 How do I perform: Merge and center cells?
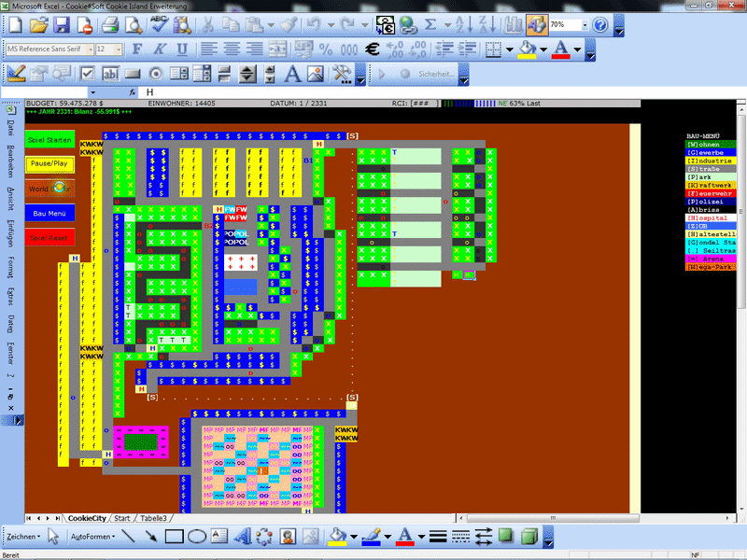(277, 49)
